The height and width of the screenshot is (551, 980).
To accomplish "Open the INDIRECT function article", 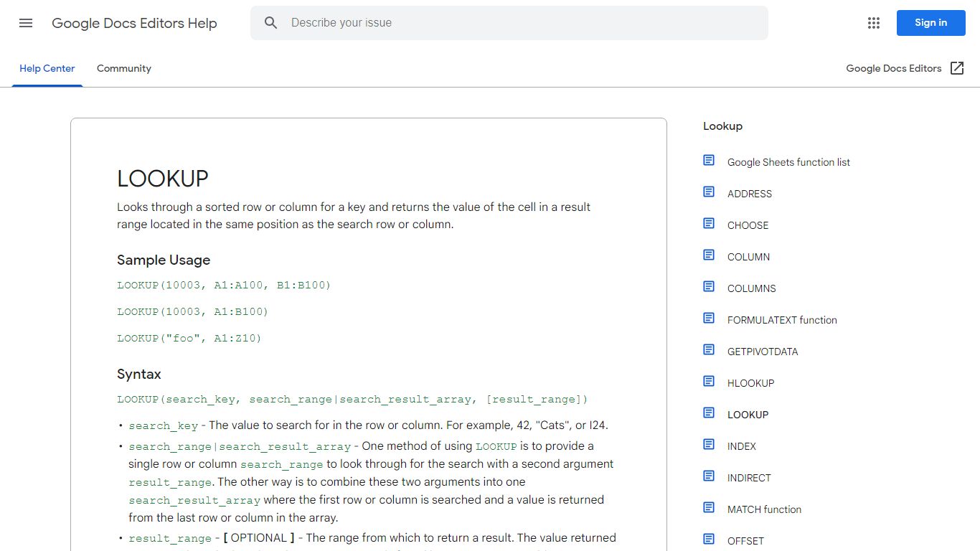I will 749,478.
